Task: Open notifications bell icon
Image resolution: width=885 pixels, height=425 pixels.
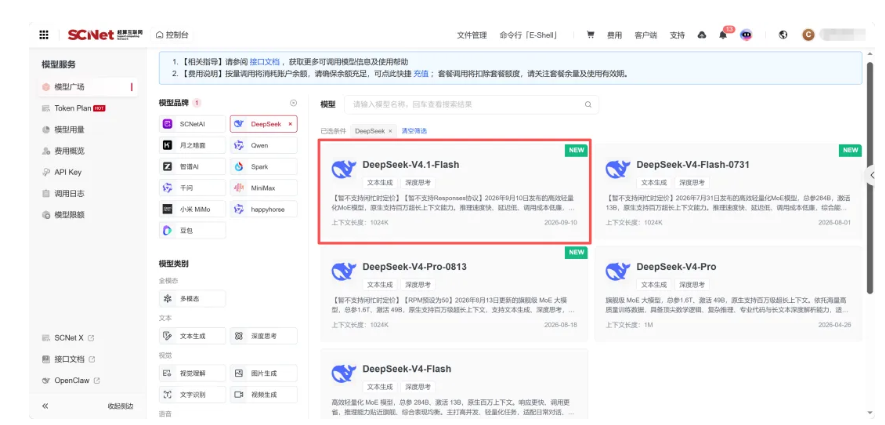Action: [723, 35]
